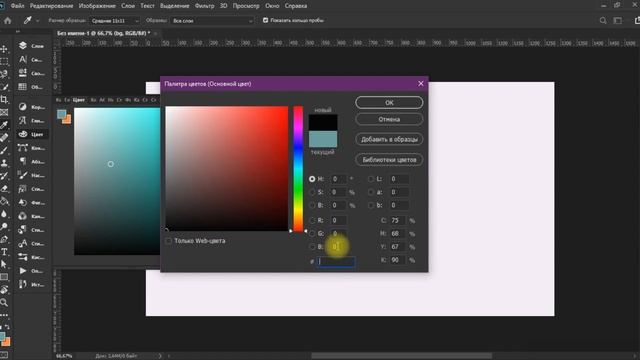Click the C cyan percentage field
Image resolution: width=640 pixels, height=360 pixels.
(x=397, y=220)
